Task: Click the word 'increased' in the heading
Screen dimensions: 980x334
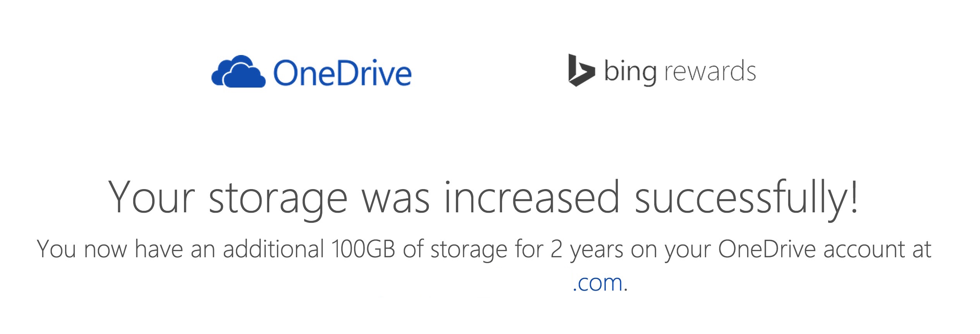Action: pyautogui.click(x=531, y=197)
